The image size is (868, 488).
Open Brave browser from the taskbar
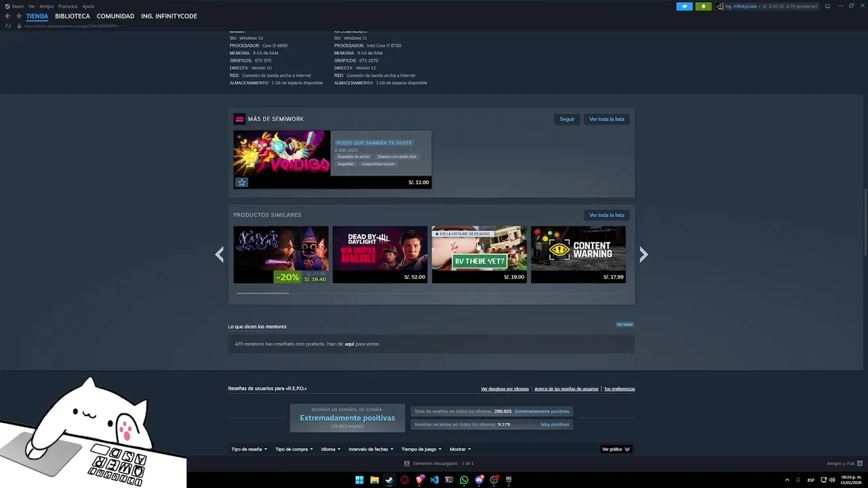click(420, 480)
